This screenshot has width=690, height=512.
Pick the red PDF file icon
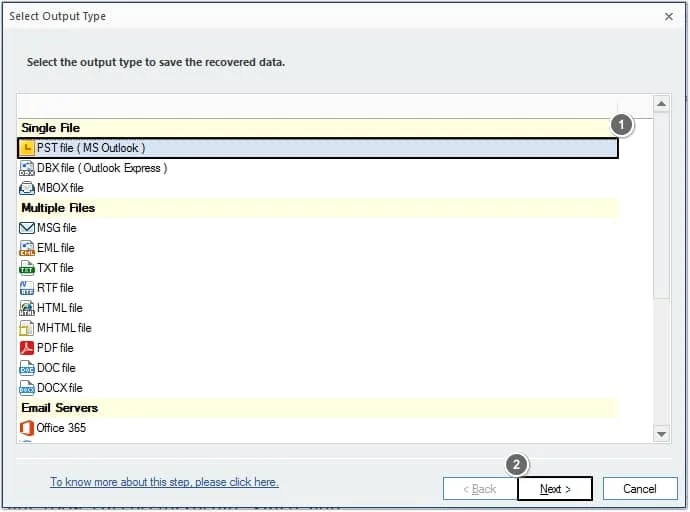pyautogui.click(x=27, y=348)
